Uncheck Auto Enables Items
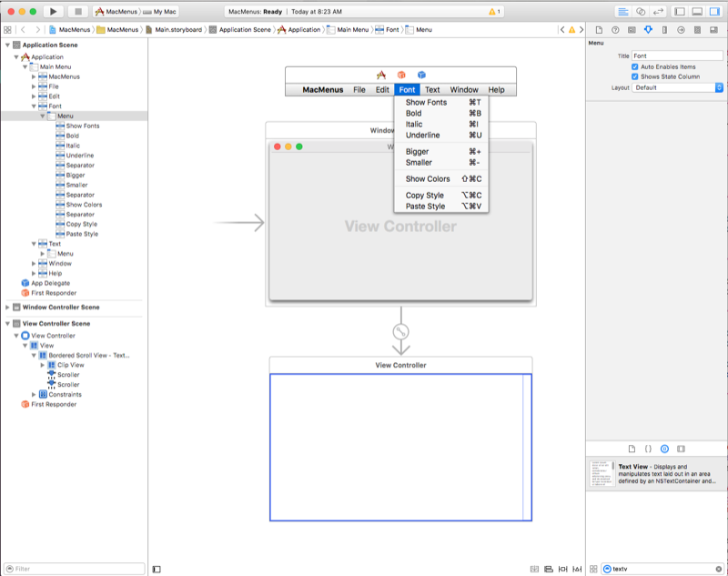728x576 pixels. pyautogui.click(x=635, y=67)
